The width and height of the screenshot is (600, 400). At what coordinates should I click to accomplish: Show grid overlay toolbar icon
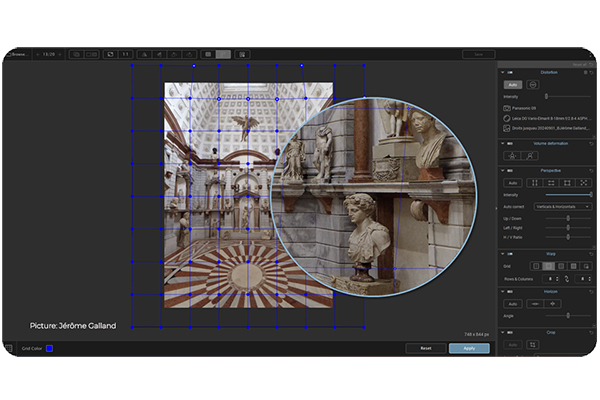tap(208, 54)
